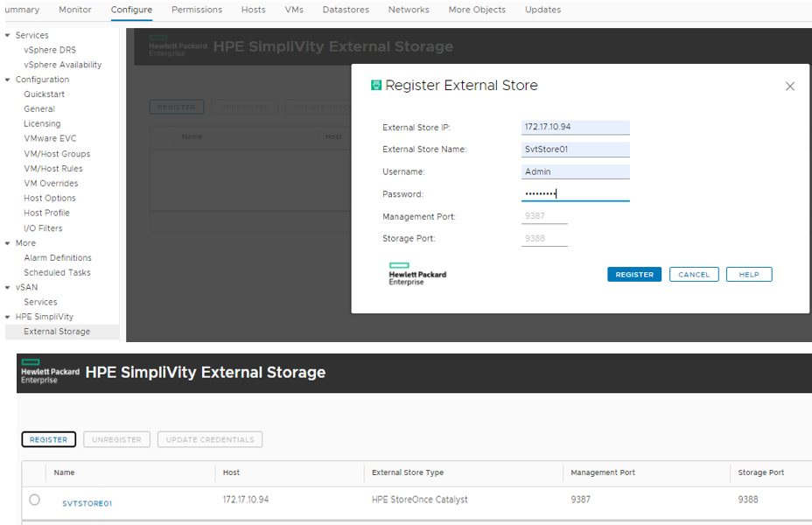Cancel the Register External Store dialog
The height and width of the screenshot is (525, 812).
pyautogui.click(x=694, y=275)
